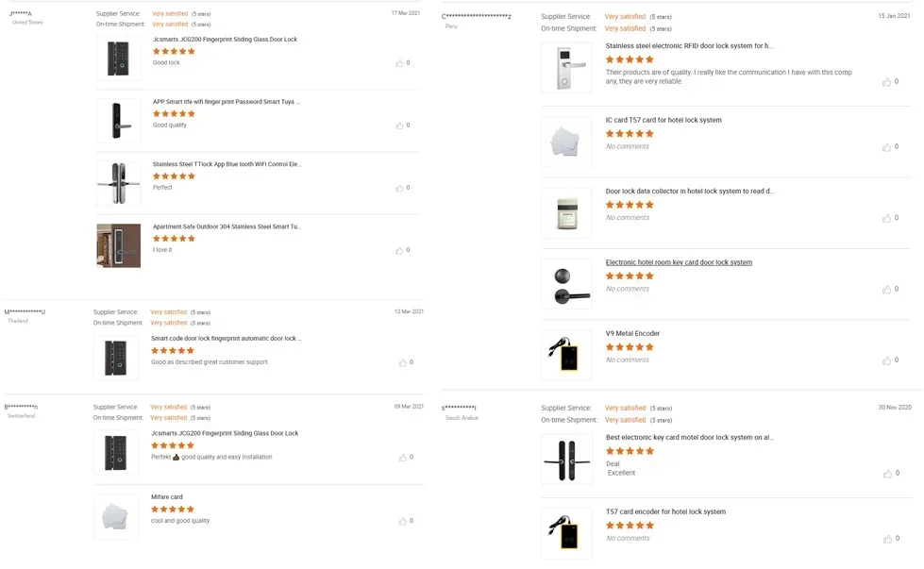Open 'Electronic hotel room key card door lock system' link
Viewport: 924px width, 569px height.
coord(679,262)
